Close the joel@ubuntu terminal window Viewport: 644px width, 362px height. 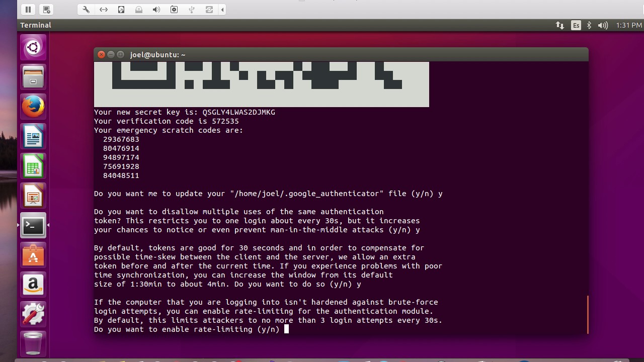coord(101,54)
